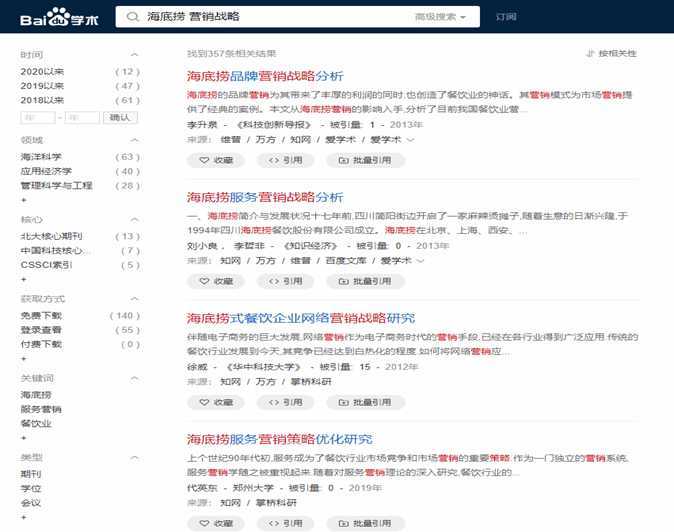Viewport: 674px width, 532px height.
Task: Filter by 应用经济学 field
Action: coord(46,171)
